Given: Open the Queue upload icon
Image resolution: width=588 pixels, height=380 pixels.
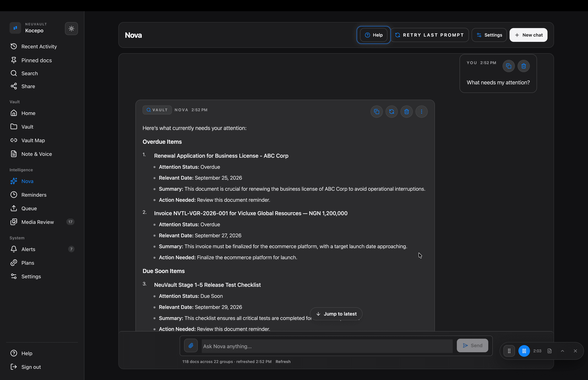Looking at the screenshot, I should pos(14,208).
